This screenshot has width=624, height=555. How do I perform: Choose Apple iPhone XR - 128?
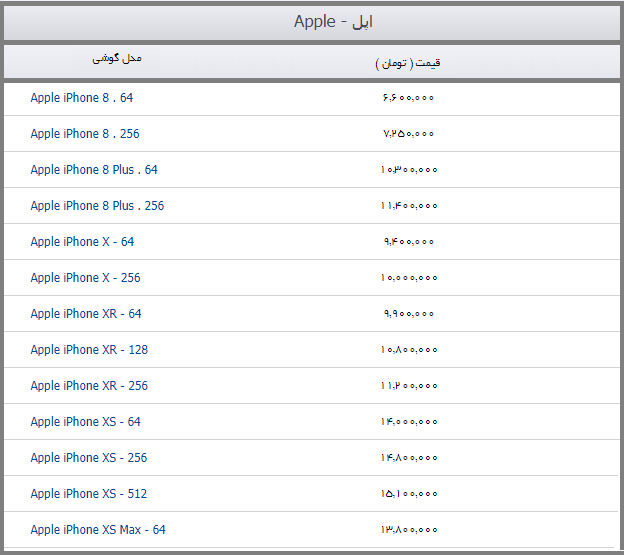(89, 350)
